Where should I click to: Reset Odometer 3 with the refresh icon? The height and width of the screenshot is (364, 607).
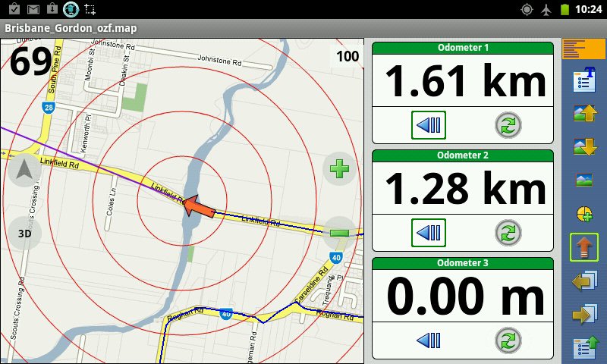(x=508, y=340)
